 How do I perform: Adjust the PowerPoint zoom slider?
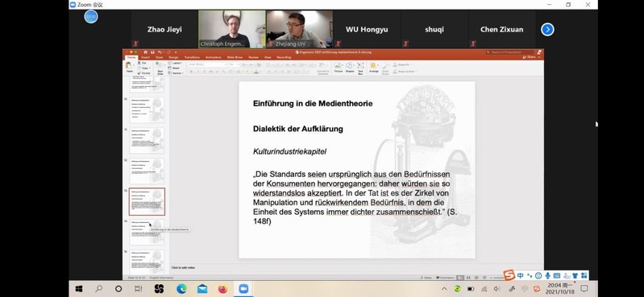499,278
